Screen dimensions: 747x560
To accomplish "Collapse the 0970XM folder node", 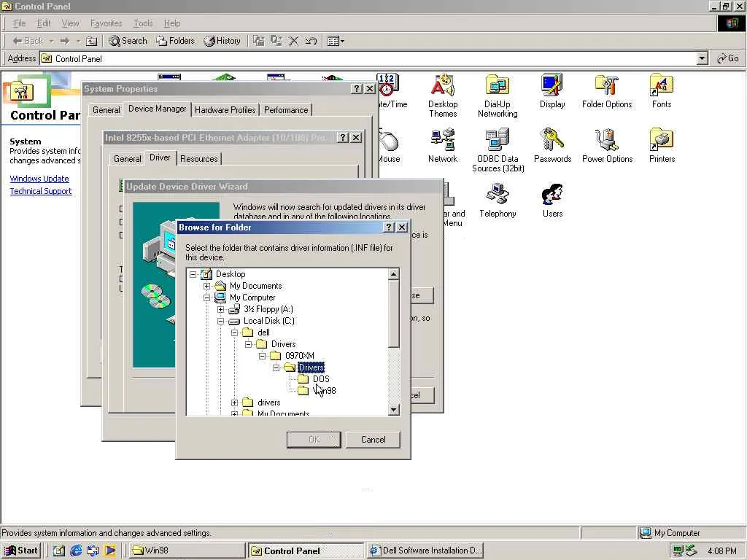I will tap(262, 356).
